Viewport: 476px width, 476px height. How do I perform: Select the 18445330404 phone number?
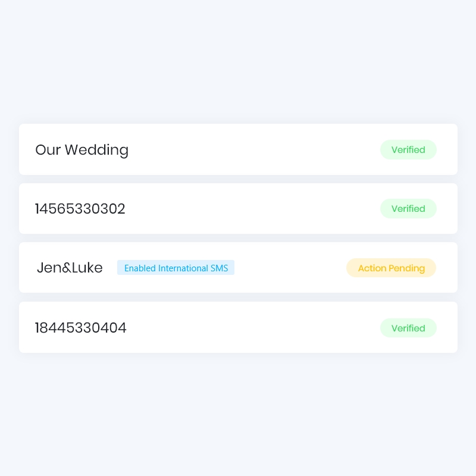80,328
